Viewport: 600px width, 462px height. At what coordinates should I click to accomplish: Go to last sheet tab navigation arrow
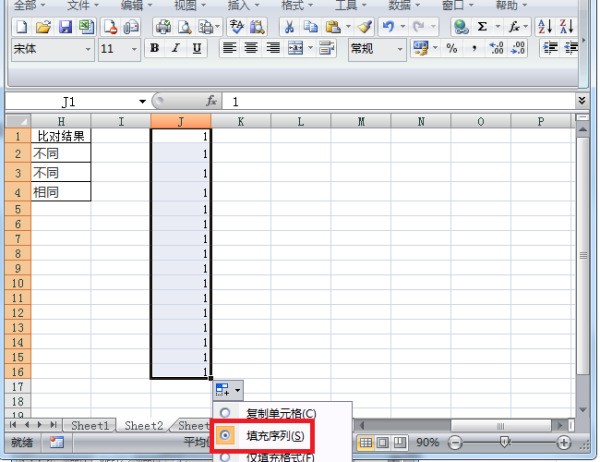[x=54, y=424]
